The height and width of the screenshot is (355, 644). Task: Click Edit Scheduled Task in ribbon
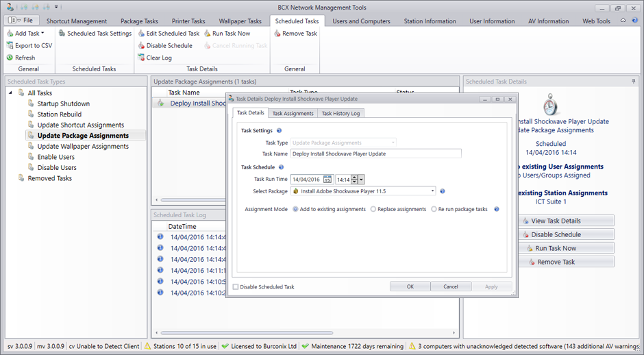[169, 34]
